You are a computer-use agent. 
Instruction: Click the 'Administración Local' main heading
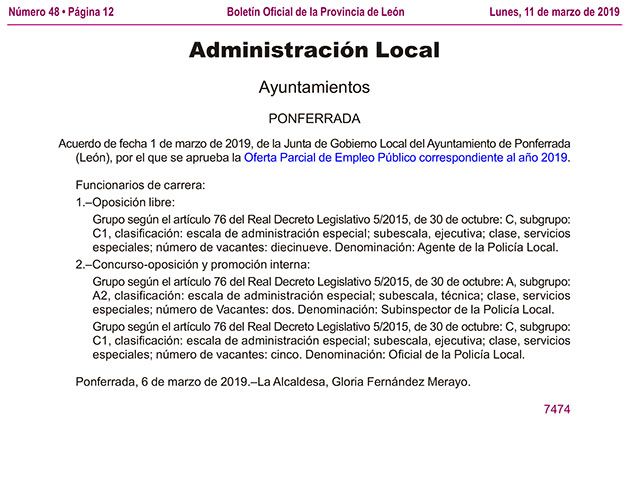click(315, 50)
